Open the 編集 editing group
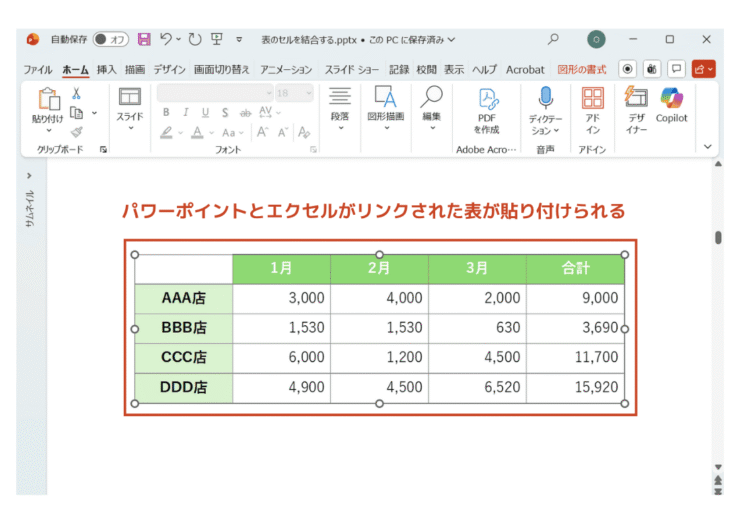The width and height of the screenshot is (740, 505). [431, 108]
